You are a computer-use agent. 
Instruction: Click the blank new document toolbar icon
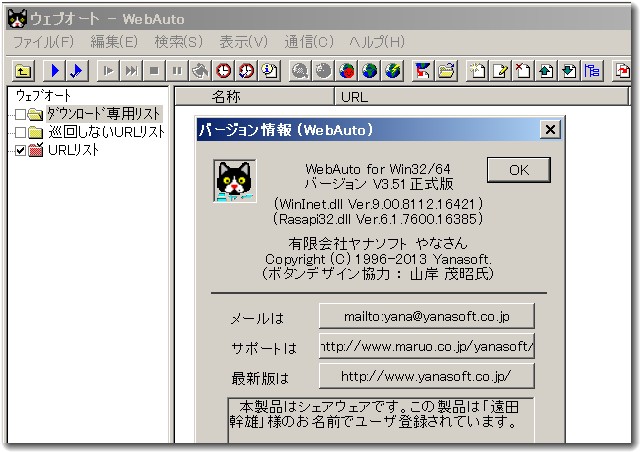(x=478, y=70)
